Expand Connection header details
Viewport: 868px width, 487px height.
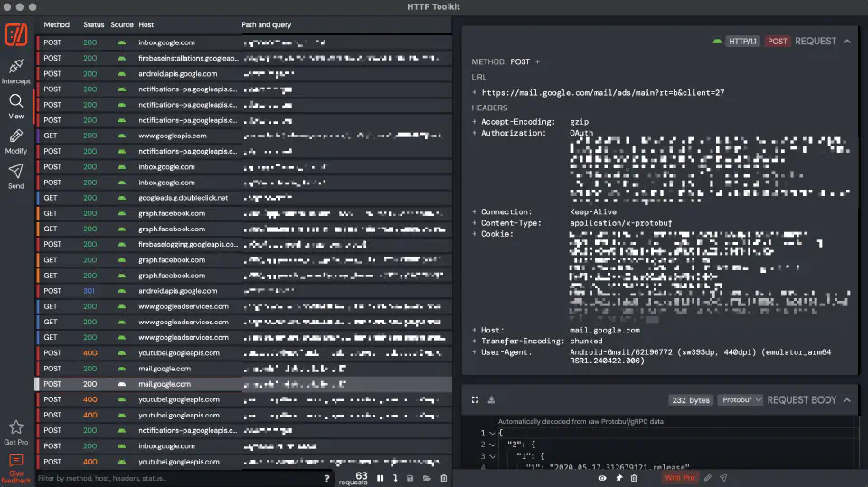coord(475,212)
